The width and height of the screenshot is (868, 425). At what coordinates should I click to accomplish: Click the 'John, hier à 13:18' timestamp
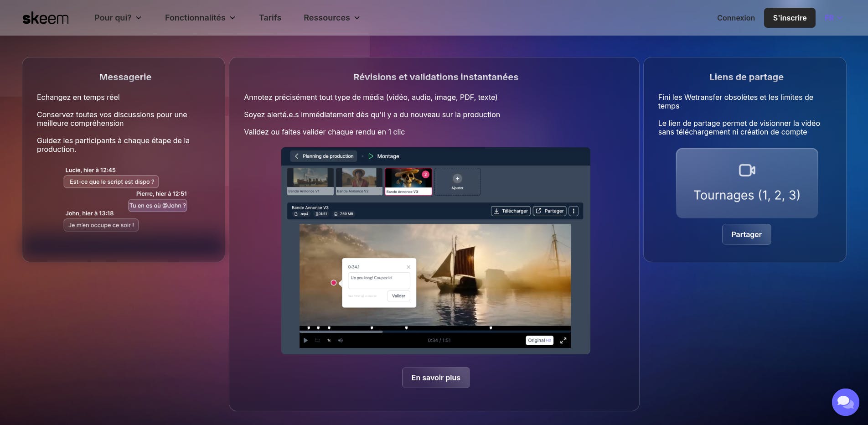click(89, 213)
